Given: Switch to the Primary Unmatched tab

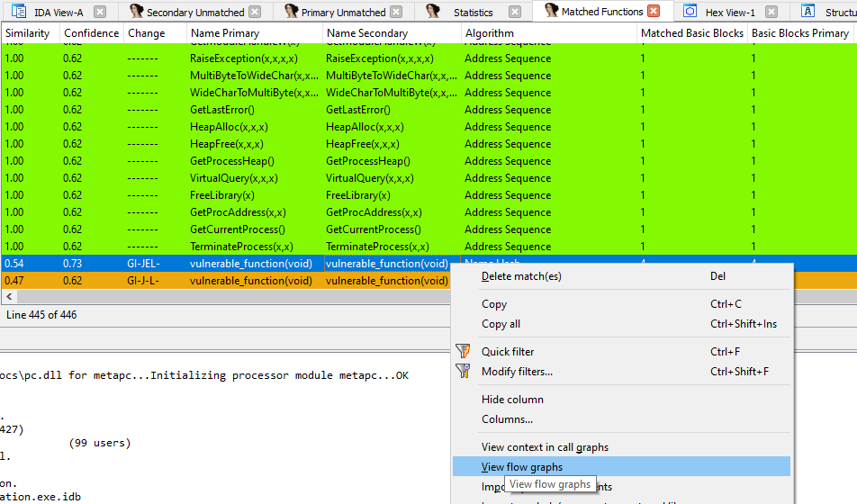Looking at the screenshot, I should pos(342,13).
